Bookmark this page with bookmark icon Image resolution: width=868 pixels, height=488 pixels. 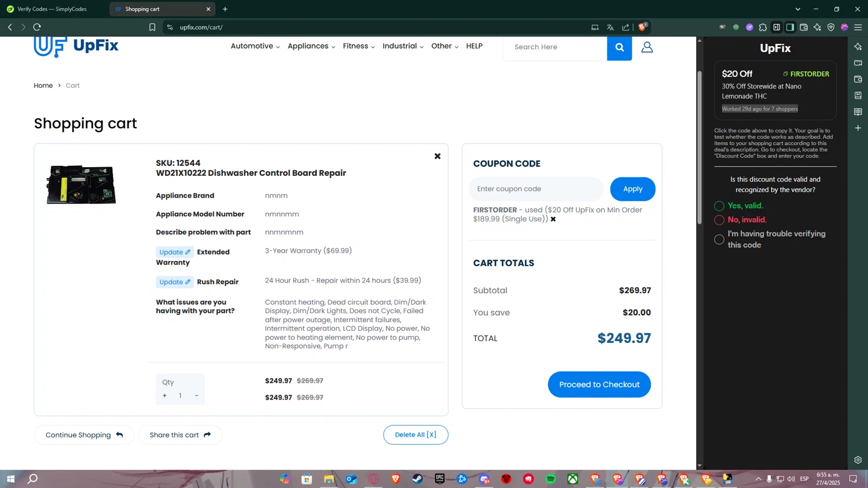152,27
